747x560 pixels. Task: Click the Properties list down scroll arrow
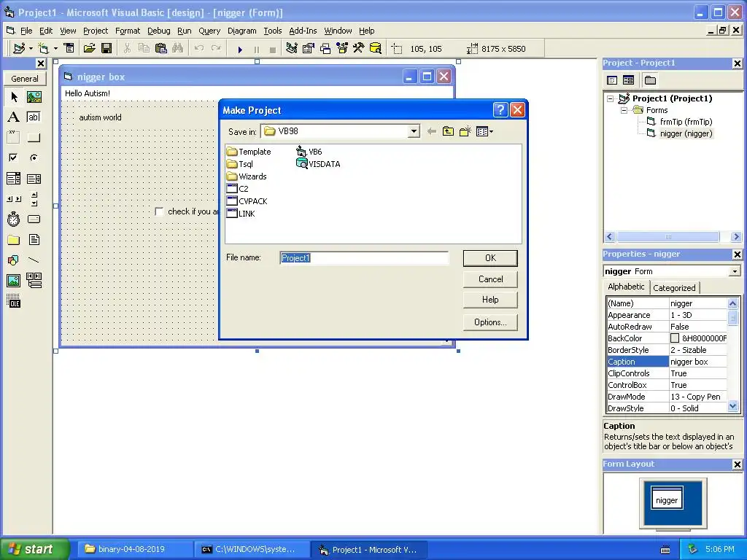click(732, 406)
